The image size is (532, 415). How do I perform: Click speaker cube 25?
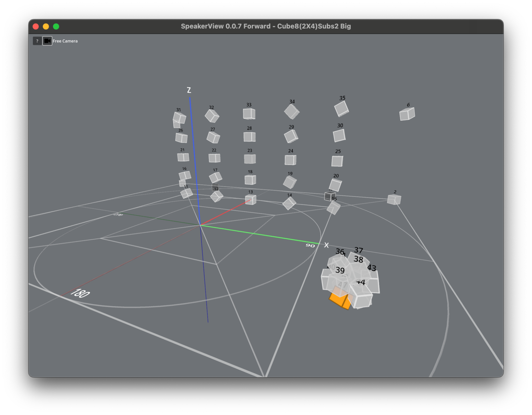click(x=337, y=161)
